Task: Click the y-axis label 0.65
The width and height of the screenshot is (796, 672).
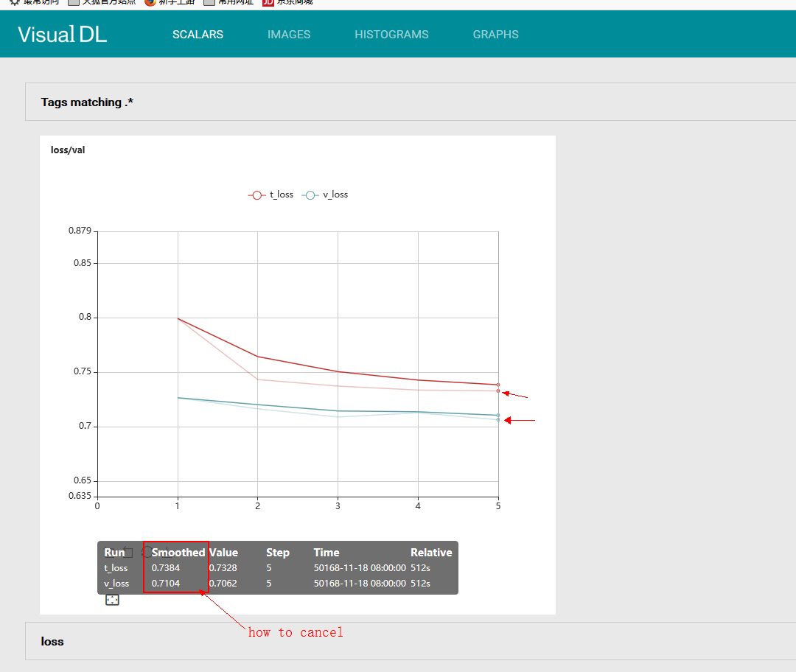Action: click(83, 480)
